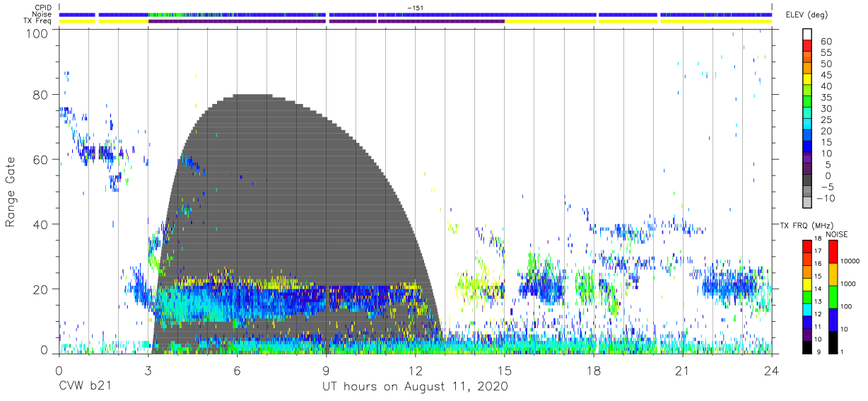This screenshot has height=401, width=868.
Task: Pick the yellow cell of ELEV color bar
Action: (808, 81)
